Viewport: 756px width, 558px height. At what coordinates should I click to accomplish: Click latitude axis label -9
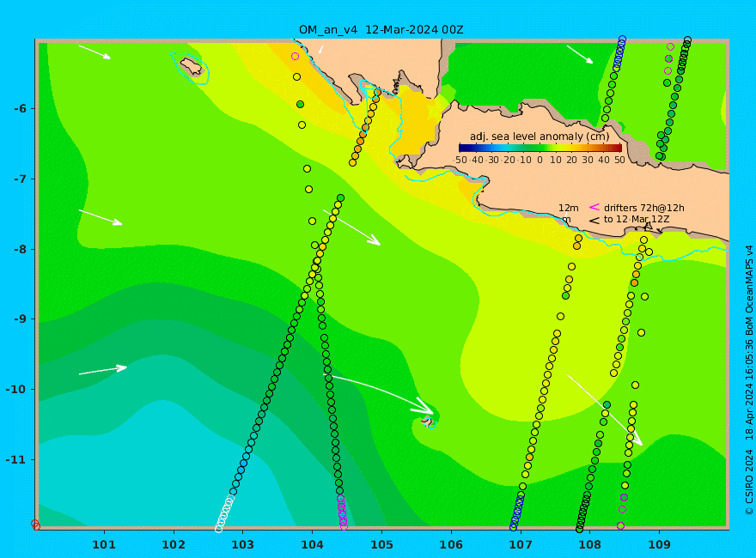point(21,319)
